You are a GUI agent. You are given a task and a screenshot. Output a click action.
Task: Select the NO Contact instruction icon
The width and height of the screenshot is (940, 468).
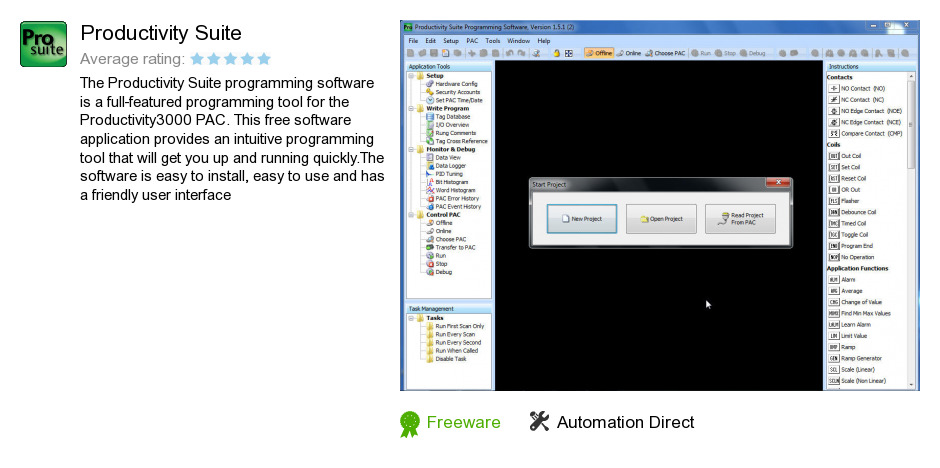[x=833, y=89]
